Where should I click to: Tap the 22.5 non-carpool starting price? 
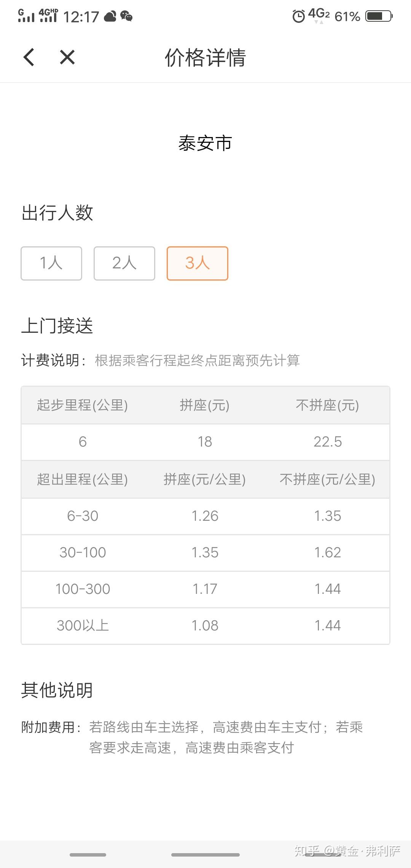pyautogui.click(x=328, y=442)
